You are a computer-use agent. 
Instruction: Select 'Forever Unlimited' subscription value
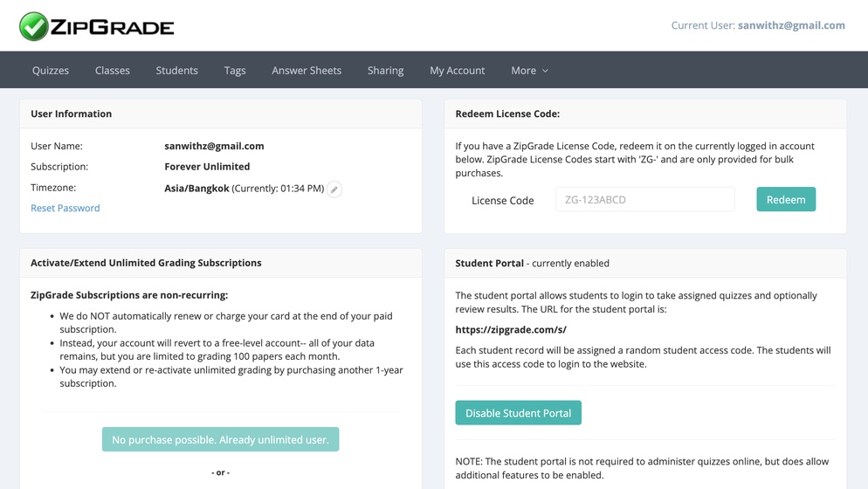tap(207, 167)
